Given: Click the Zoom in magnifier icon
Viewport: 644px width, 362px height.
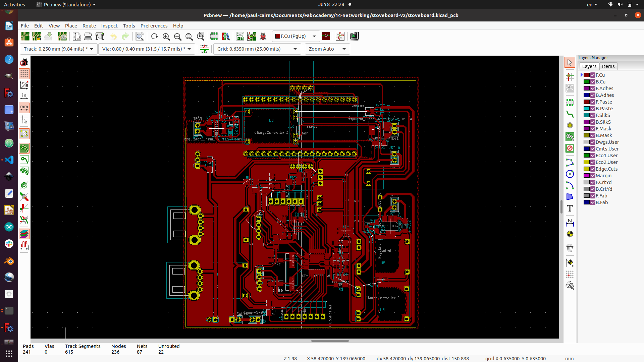Looking at the screenshot, I should pyautogui.click(x=166, y=36).
